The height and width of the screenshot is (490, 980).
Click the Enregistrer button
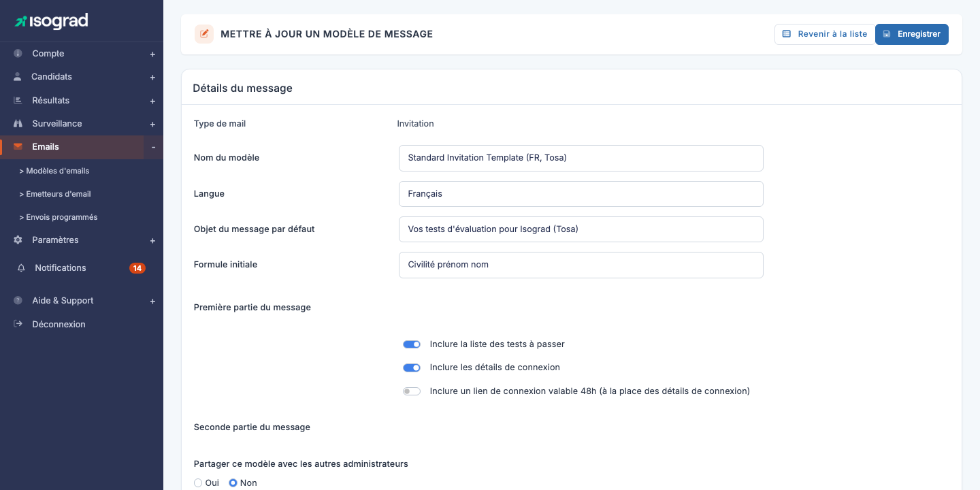(x=912, y=34)
